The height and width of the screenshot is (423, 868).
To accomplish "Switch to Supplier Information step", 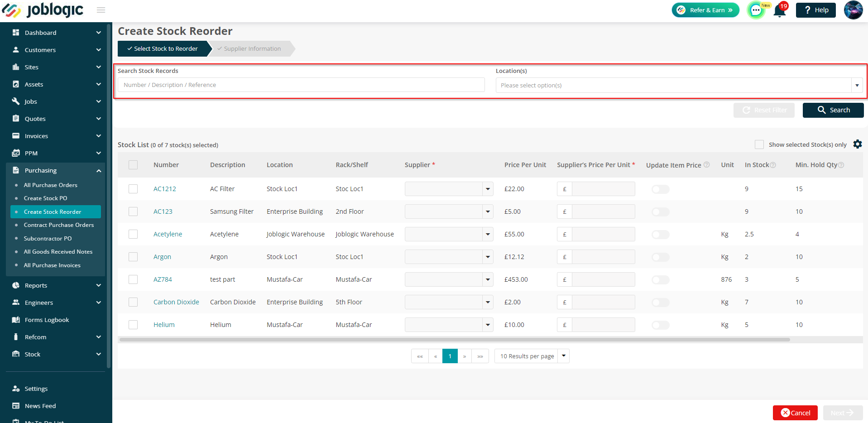I will [x=252, y=48].
